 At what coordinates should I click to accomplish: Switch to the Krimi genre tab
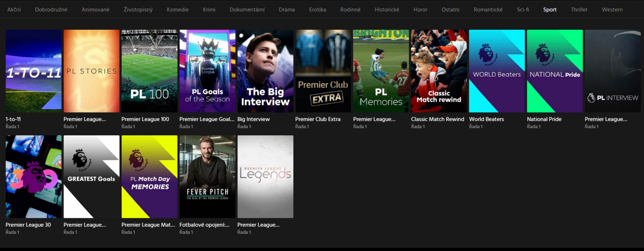pyautogui.click(x=209, y=10)
